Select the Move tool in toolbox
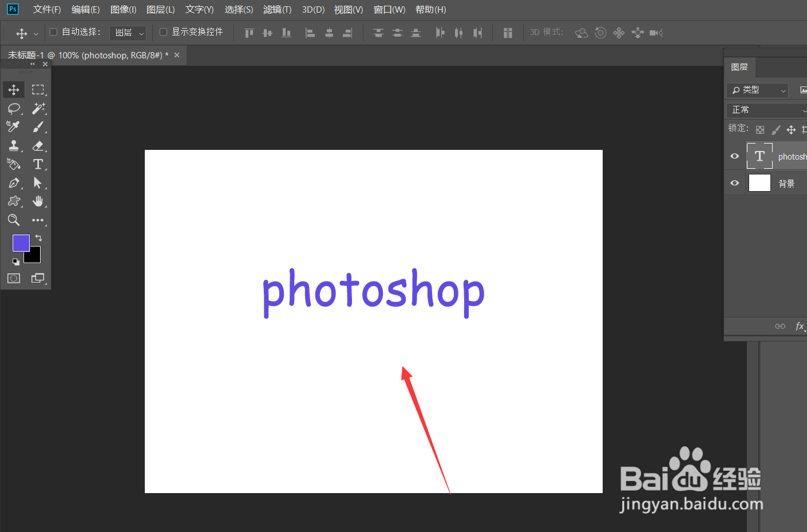The width and height of the screenshot is (807, 532). pos(14,90)
